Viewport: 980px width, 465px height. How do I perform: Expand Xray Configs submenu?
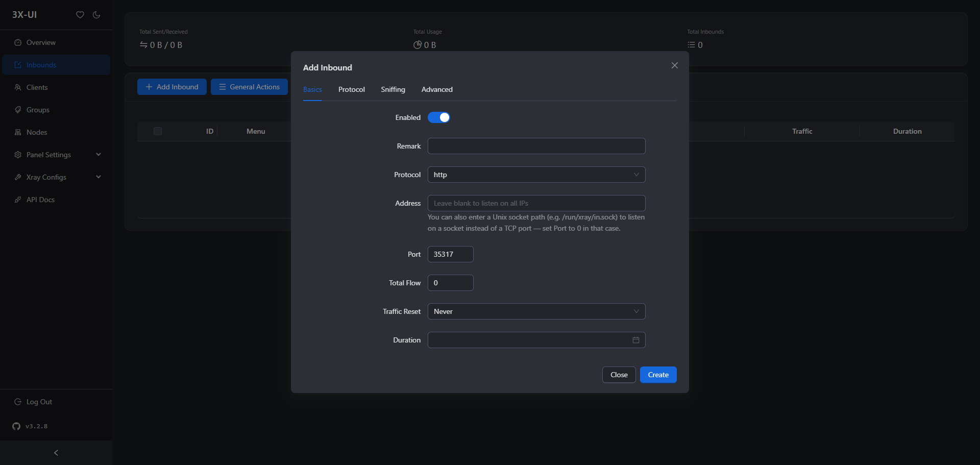pos(56,177)
